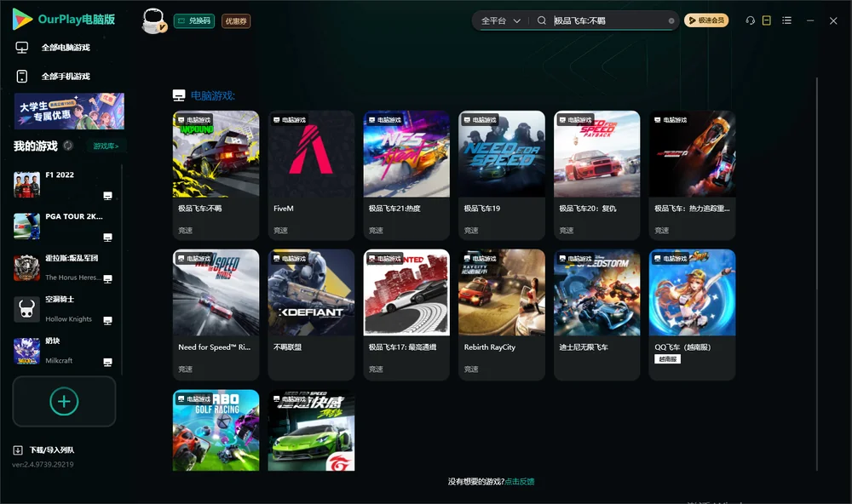852x504 pixels.
Task: Select the 极品飞车21:热度 game card
Action: point(406,175)
